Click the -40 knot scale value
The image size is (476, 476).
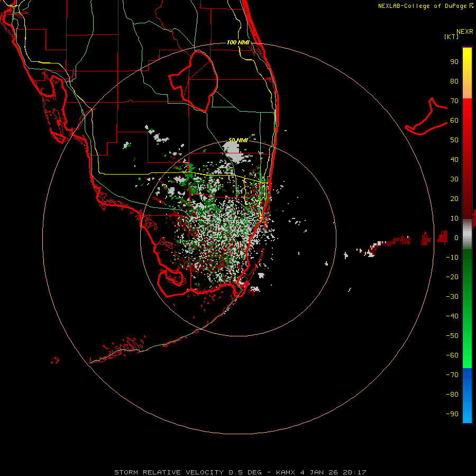click(x=452, y=316)
